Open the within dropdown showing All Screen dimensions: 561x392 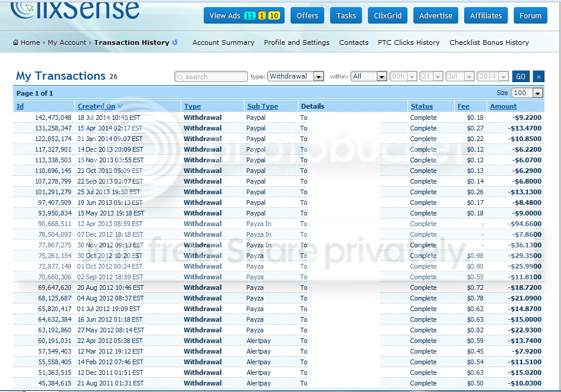pos(368,76)
